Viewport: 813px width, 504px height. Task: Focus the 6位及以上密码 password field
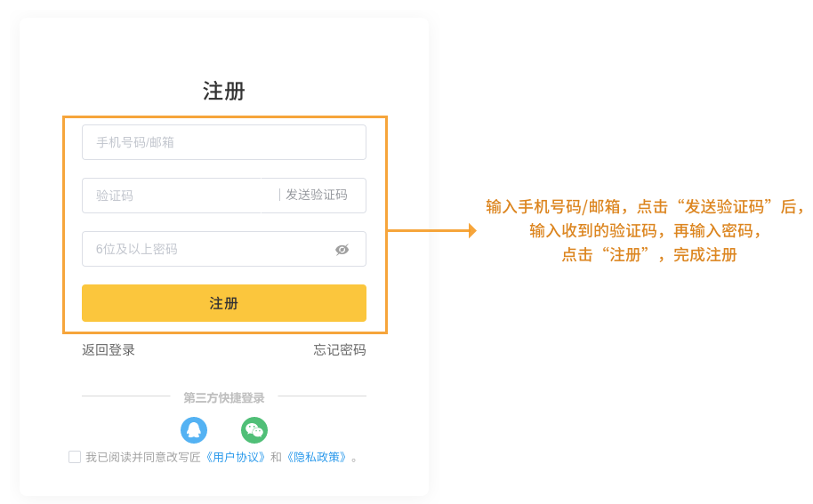click(224, 249)
